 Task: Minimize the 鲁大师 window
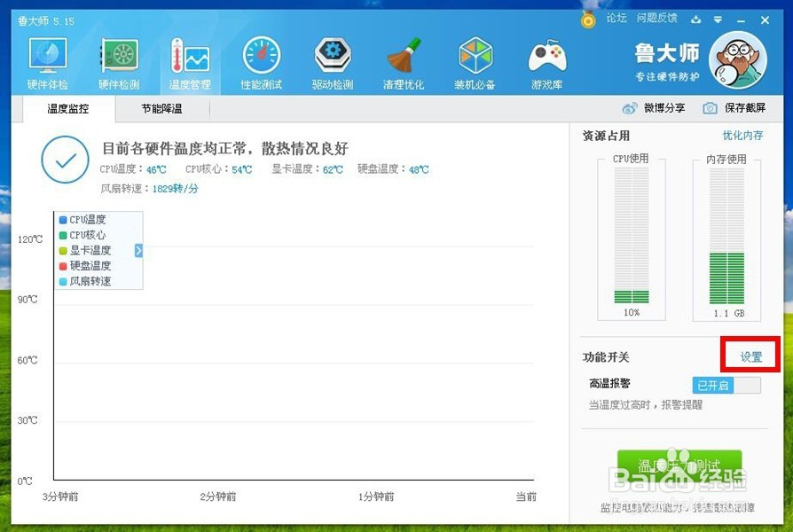coord(741,20)
